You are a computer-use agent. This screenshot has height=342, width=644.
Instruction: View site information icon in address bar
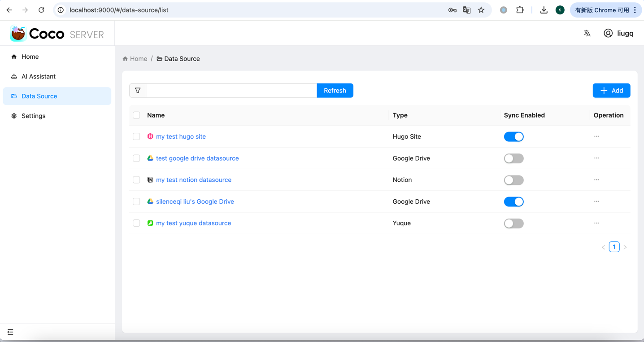[x=61, y=10]
